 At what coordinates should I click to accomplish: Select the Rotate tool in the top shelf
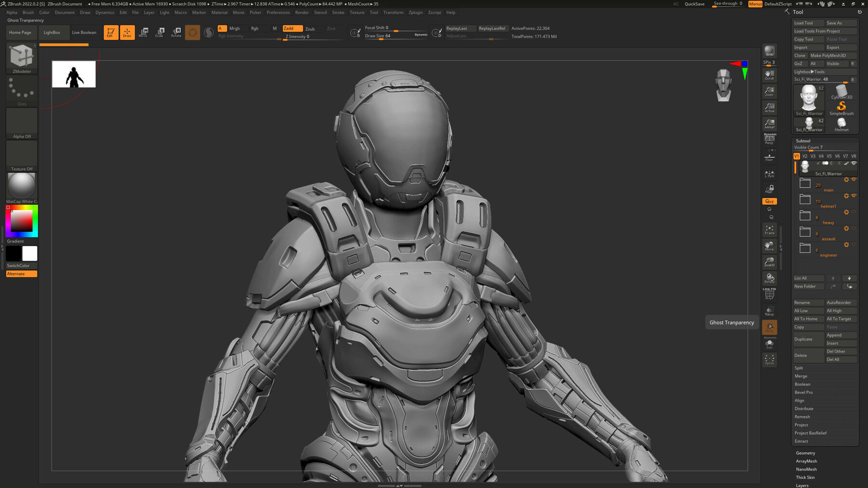click(x=176, y=32)
